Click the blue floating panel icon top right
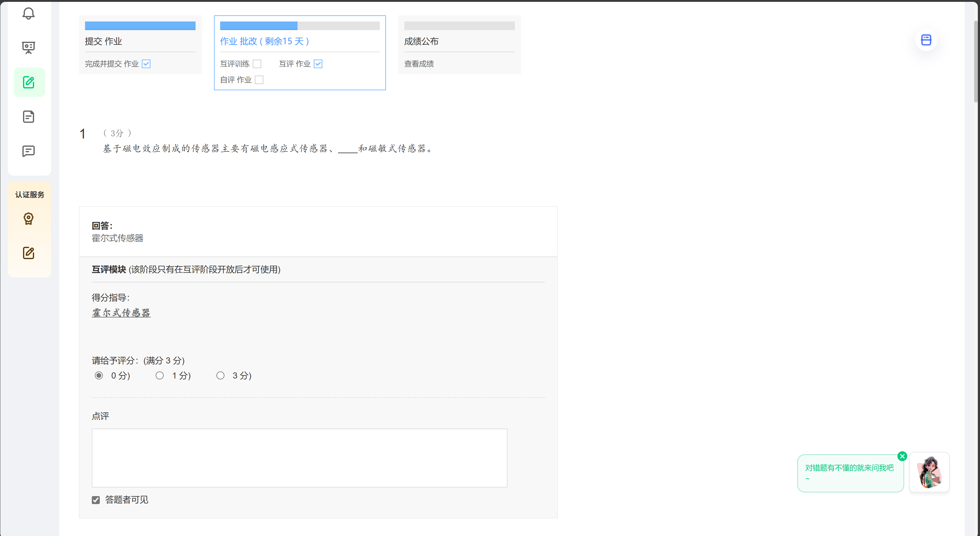 pos(926,40)
